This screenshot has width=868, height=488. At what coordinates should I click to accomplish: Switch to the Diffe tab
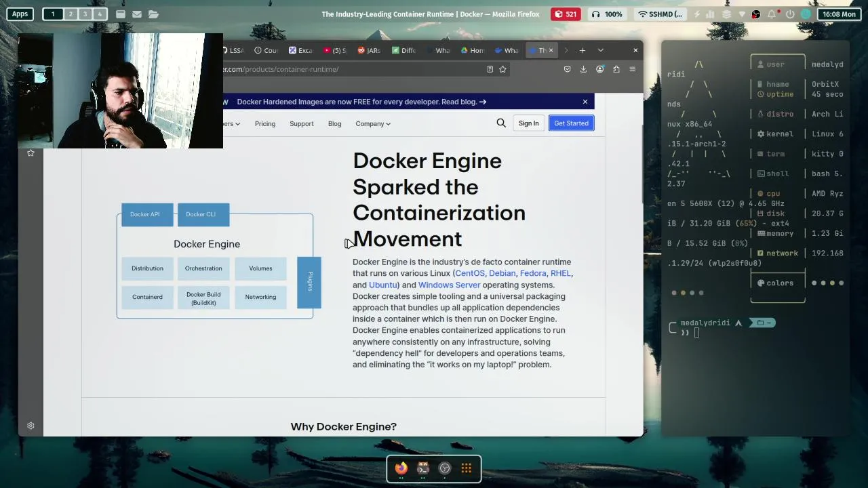point(403,50)
